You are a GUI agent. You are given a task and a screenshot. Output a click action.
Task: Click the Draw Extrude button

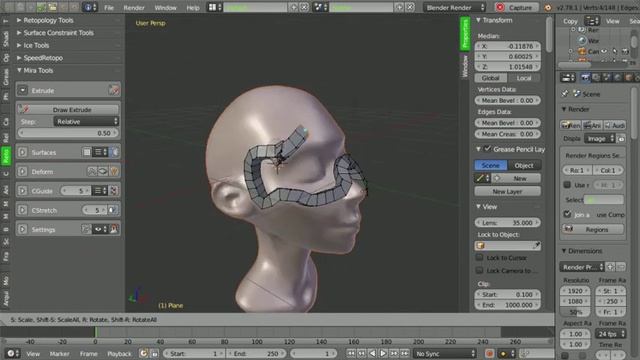[68, 109]
